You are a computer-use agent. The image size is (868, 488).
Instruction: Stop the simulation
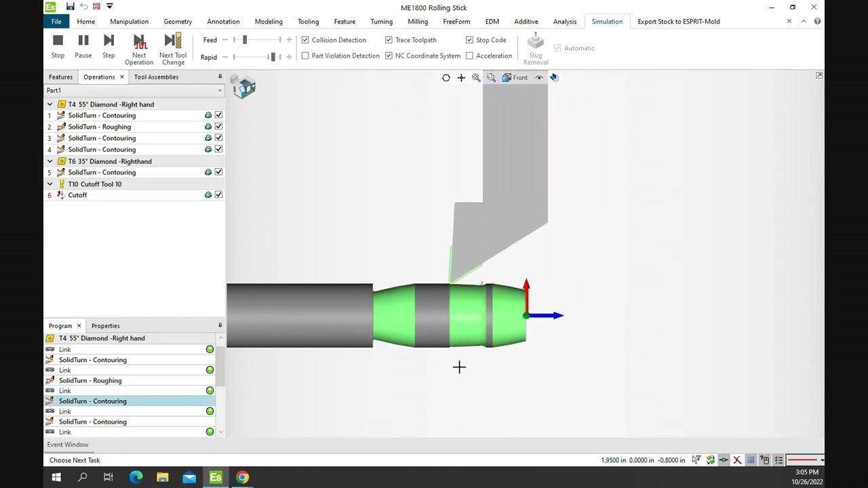(x=58, y=47)
